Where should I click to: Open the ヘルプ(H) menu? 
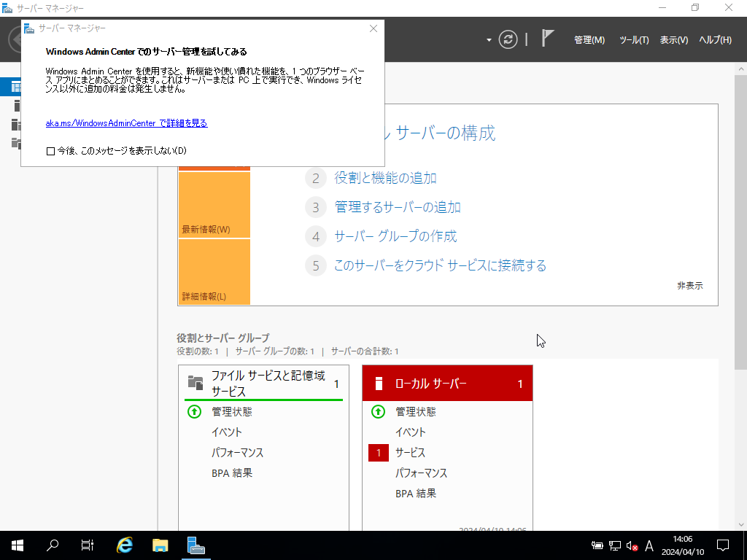tap(715, 40)
